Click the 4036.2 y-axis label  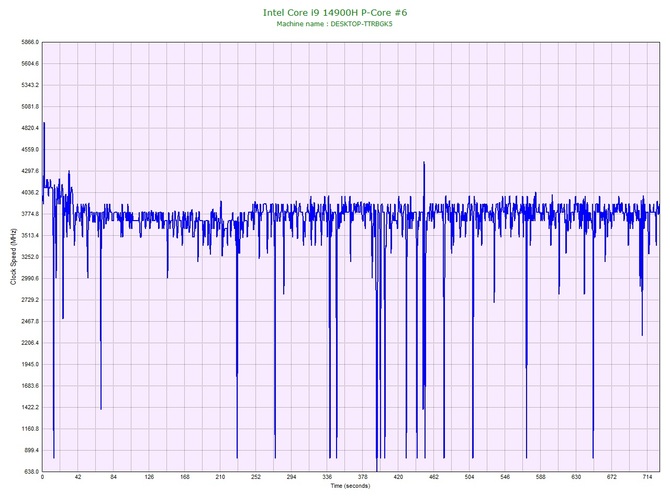(30, 193)
